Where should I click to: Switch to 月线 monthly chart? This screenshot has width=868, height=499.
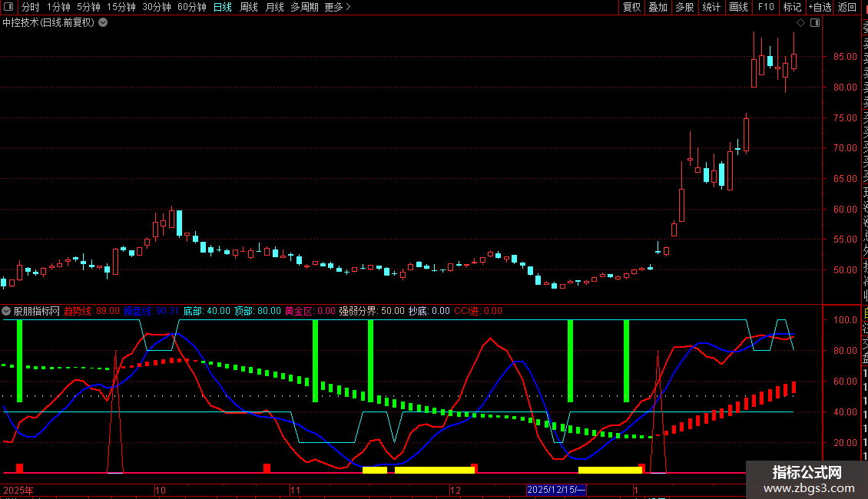[x=274, y=7]
